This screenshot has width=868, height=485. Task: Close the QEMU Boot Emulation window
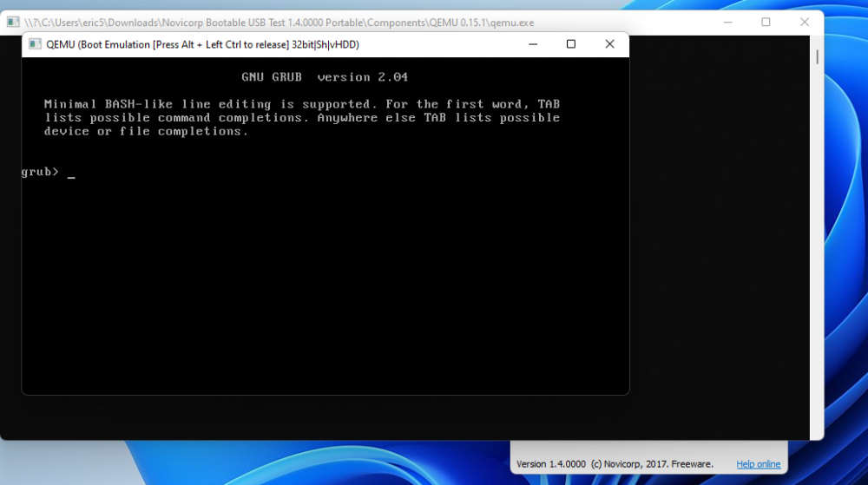pyautogui.click(x=609, y=44)
